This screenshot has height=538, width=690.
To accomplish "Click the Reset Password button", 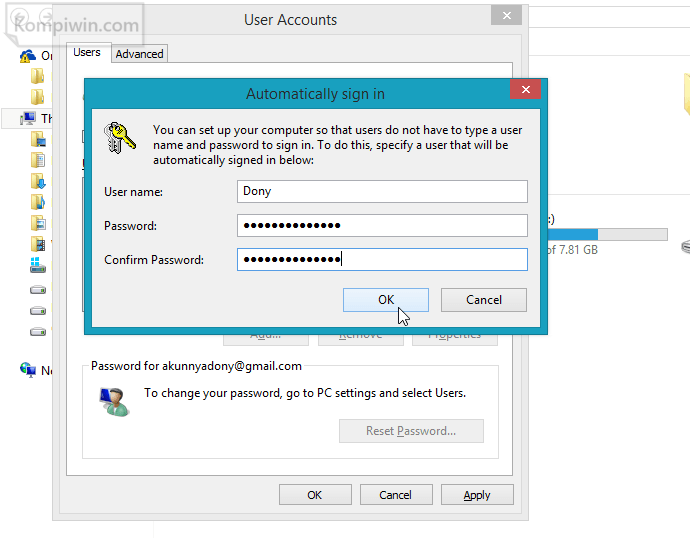I will coord(411,431).
